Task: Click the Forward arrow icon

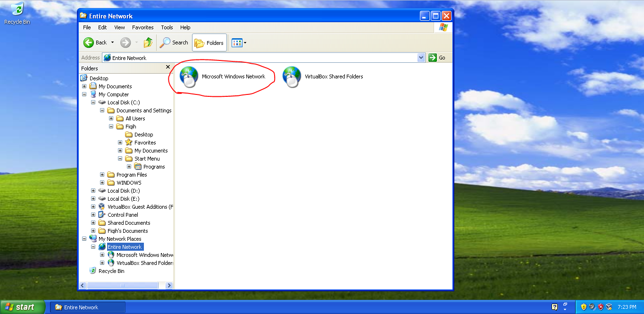Action: 125,42
